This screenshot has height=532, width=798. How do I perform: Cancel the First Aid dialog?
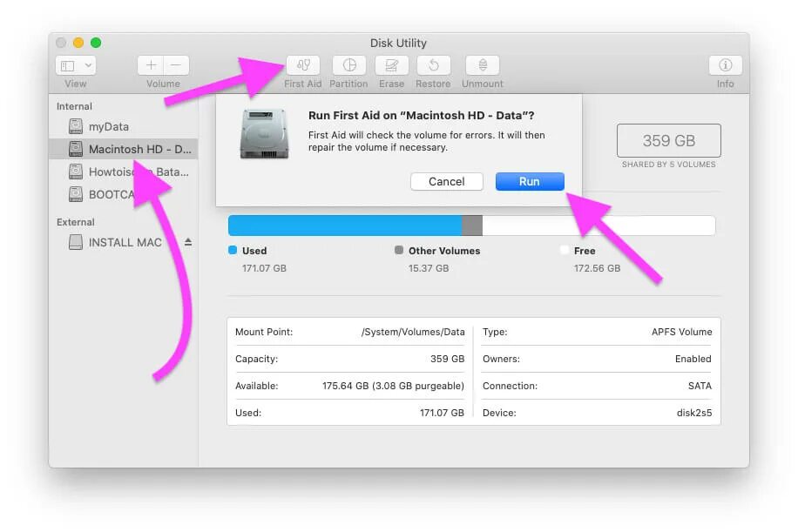446,182
